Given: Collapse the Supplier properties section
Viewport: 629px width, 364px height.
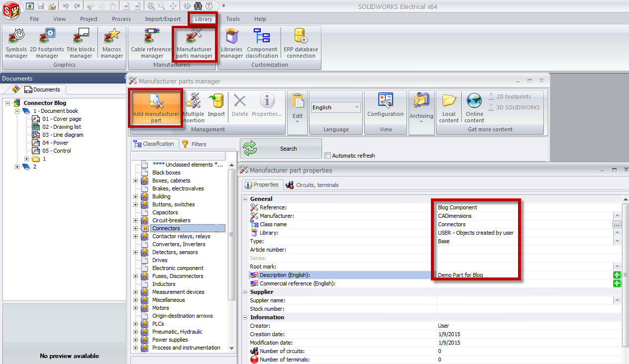Looking at the screenshot, I should pyautogui.click(x=245, y=292).
